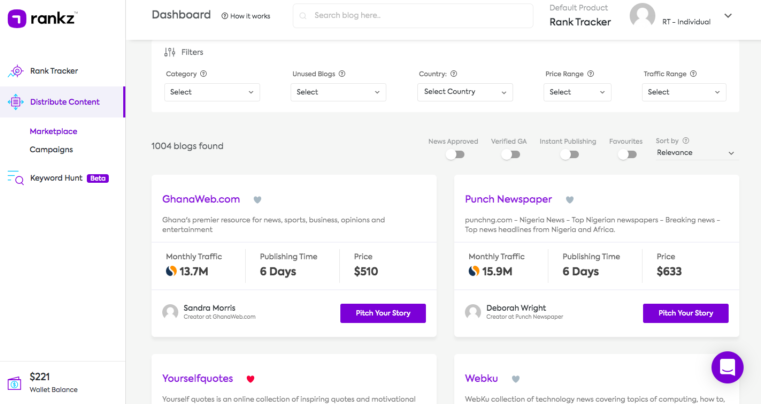Open the chat support bubble
Viewport: 761px width, 404px height.
click(x=727, y=367)
